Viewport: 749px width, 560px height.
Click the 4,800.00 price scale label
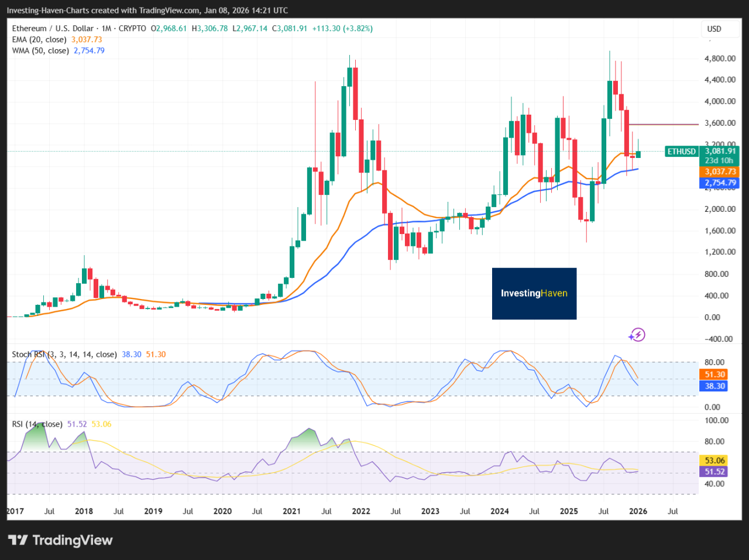coord(720,59)
